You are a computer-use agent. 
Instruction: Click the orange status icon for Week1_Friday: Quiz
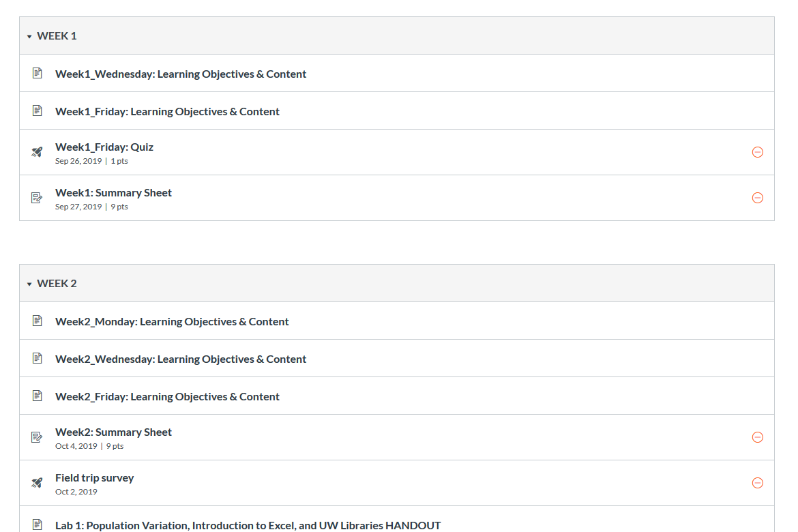(x=757, y=152)
